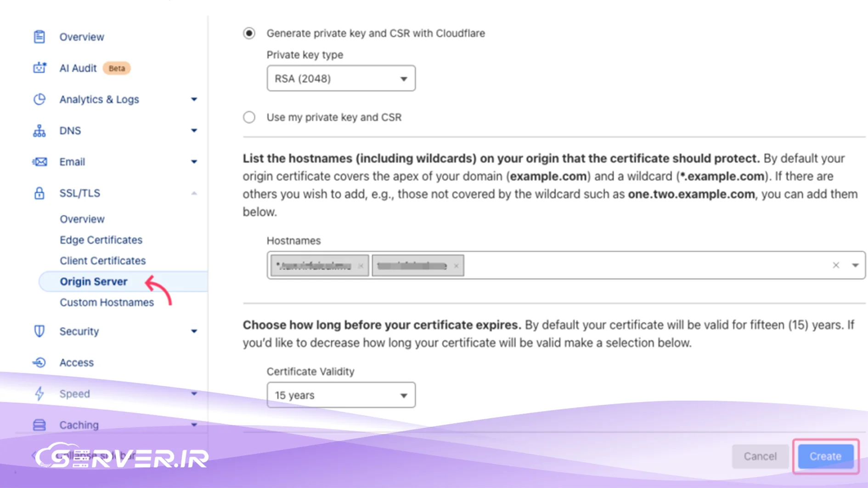This screenshot has height=488, width=868.
Task: Click the Cancel button
Action: pyautogui.click(x=761, y=456)
